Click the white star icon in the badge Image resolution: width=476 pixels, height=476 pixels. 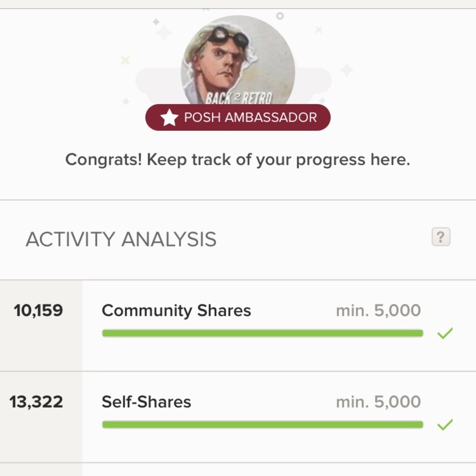pos(169,118)
